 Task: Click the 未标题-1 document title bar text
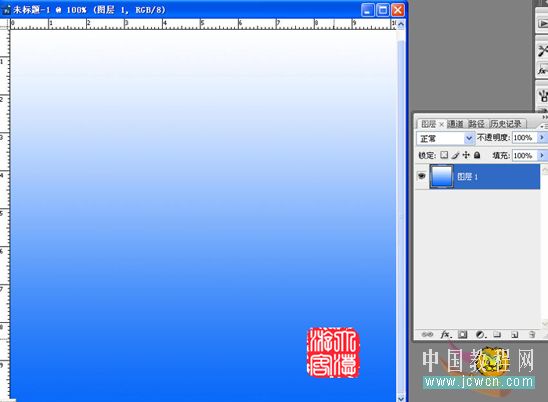pos(89,10)
